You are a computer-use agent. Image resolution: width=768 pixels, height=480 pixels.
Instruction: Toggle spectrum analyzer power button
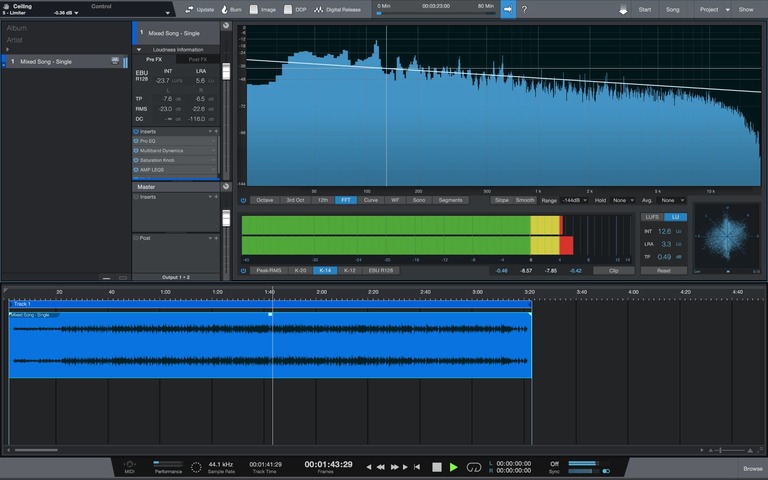pyautogui.click(x=243, y=200)
